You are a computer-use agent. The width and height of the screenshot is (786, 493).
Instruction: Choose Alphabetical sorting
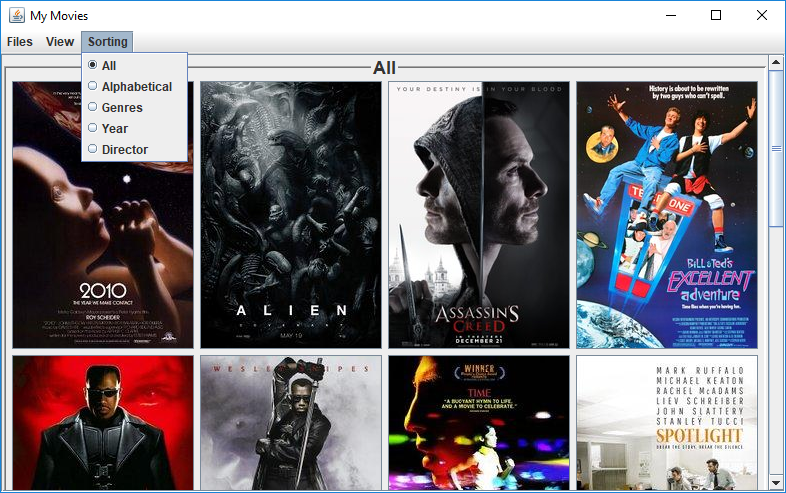[134, 87]
